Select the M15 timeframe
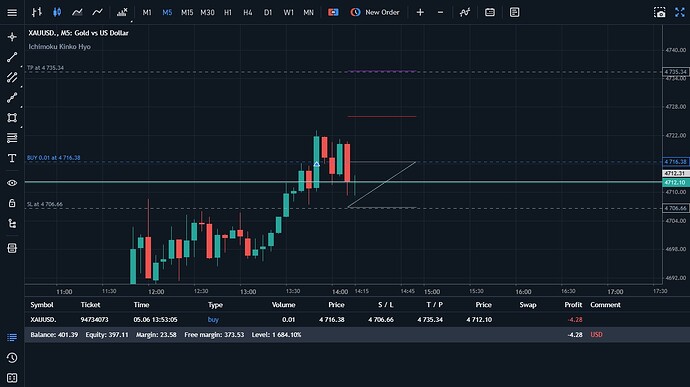Screen dimensions: 690x387 coord(187,12)
